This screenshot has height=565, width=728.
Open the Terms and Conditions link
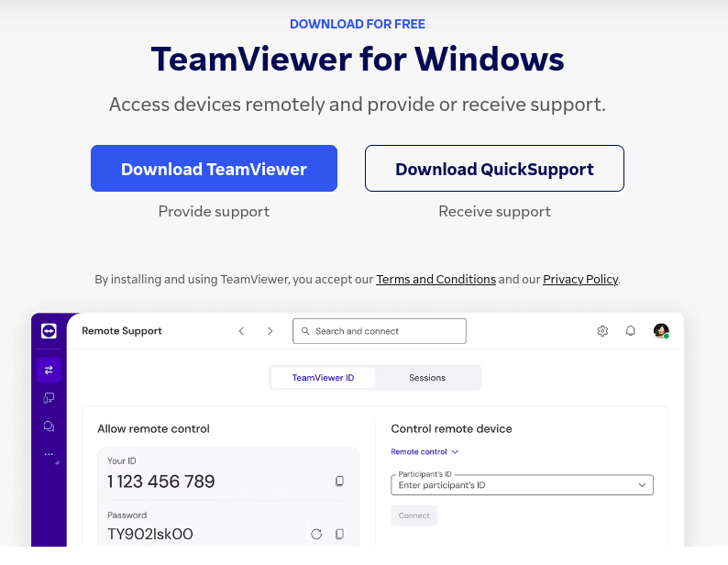tap(436, 279)
